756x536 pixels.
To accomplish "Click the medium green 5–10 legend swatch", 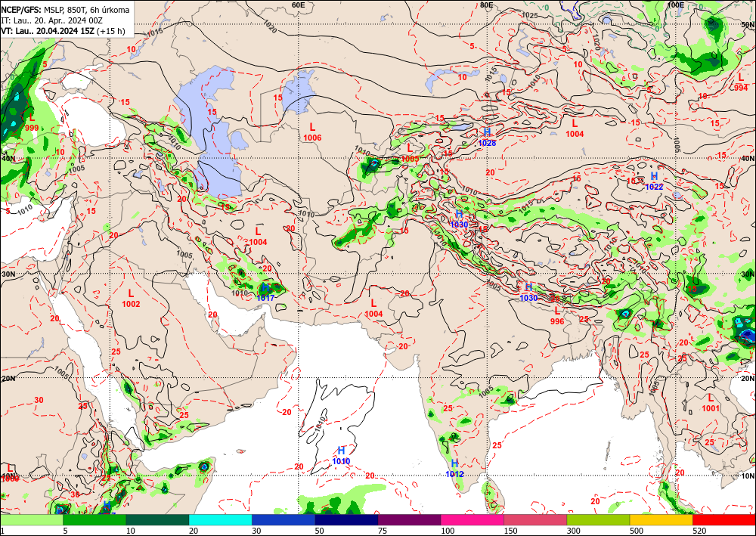I will (94, 519).
